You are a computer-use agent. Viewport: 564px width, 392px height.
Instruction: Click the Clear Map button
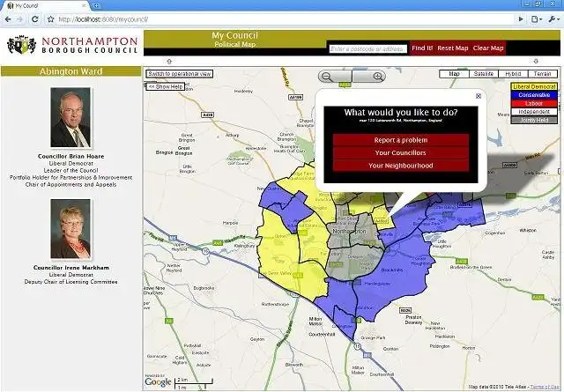tap(488, 48)
